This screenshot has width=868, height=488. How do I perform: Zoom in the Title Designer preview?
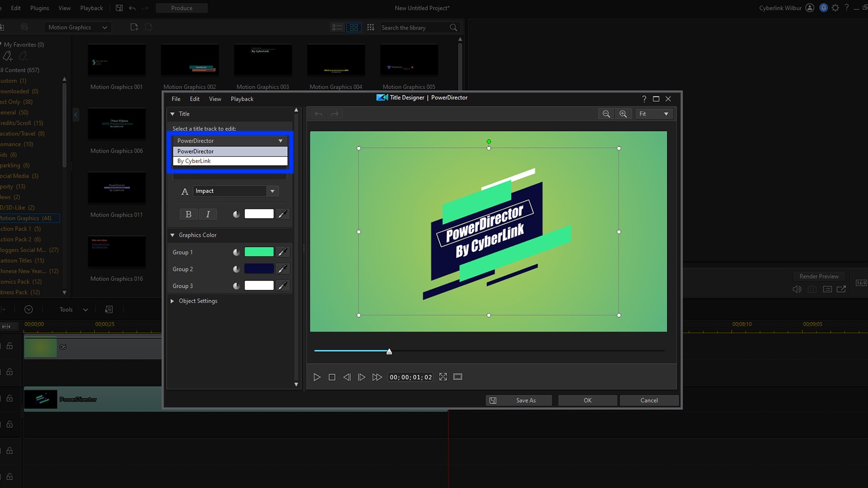click(x=623, y=114)
